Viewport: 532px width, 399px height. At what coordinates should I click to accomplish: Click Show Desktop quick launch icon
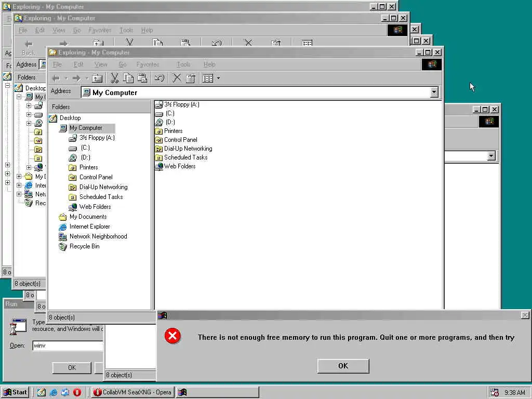(42, 392)
